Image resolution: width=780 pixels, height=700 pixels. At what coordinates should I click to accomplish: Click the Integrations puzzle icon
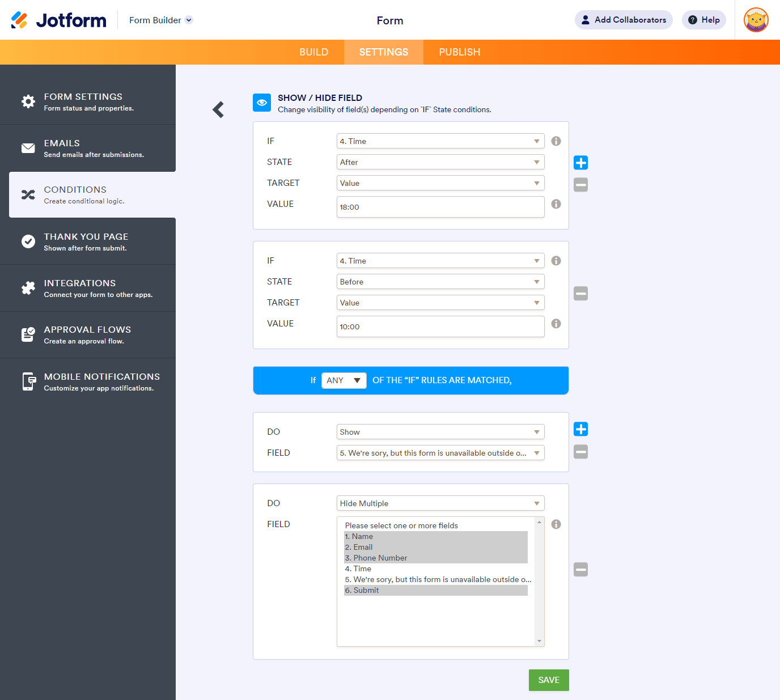point(28,288)
